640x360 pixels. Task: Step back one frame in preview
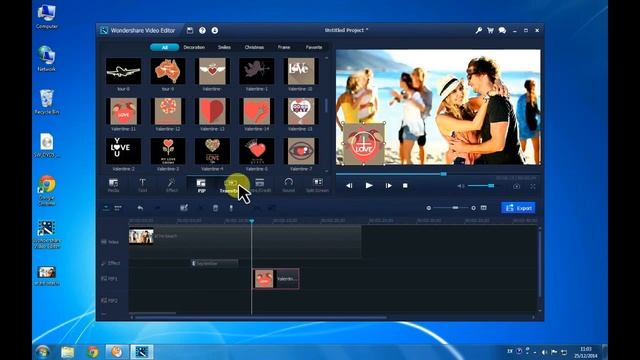[x=349, y=186]
